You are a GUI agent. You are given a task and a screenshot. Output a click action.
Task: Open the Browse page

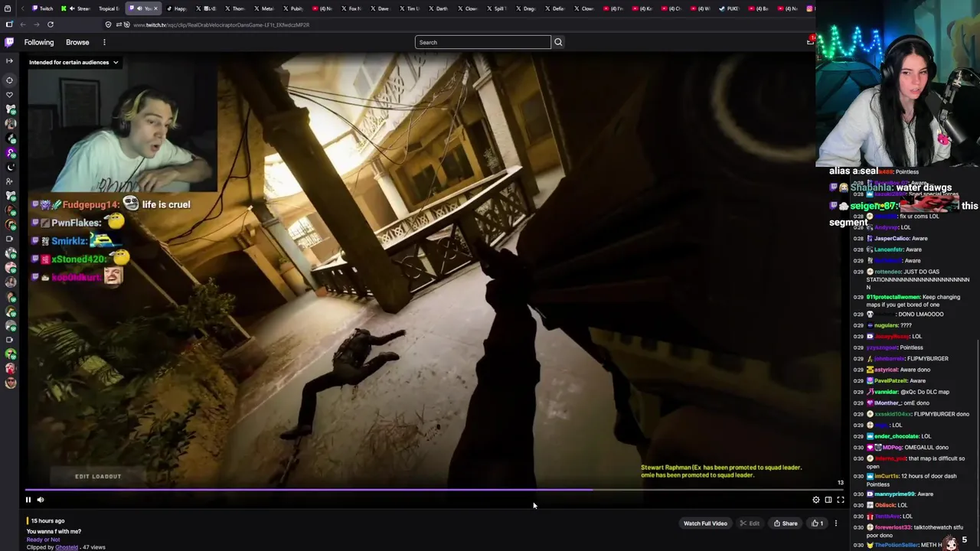pyautogui.click(x=77, y=42)
